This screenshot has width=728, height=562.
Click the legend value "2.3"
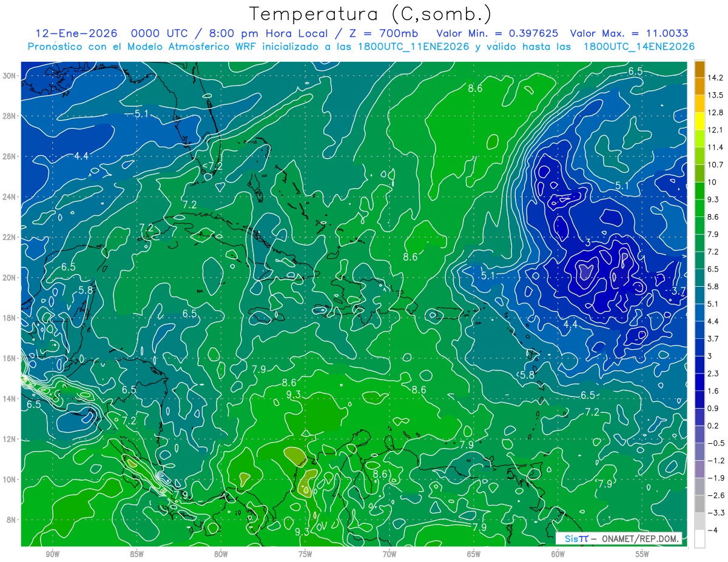[713, 373]
